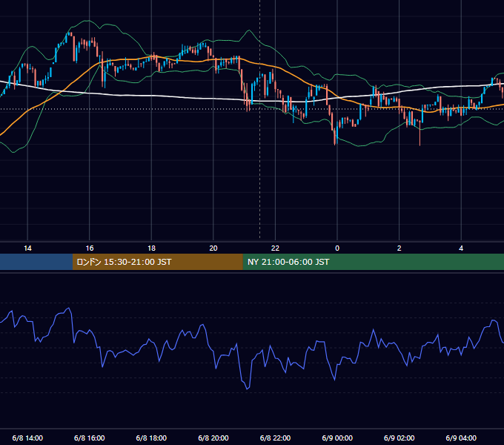504x445 pixels.
Task: Click the 2 hour axis label
Action: [399, 248]
